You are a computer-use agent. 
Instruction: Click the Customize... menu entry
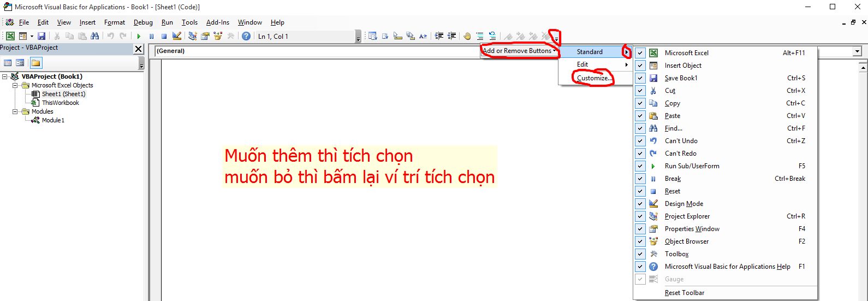595,78
